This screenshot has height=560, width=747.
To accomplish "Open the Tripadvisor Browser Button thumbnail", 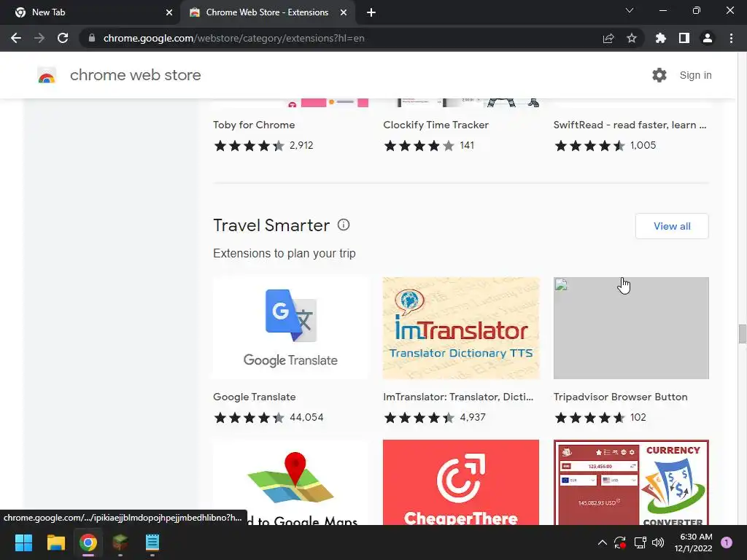I will (x=631, y=328).
